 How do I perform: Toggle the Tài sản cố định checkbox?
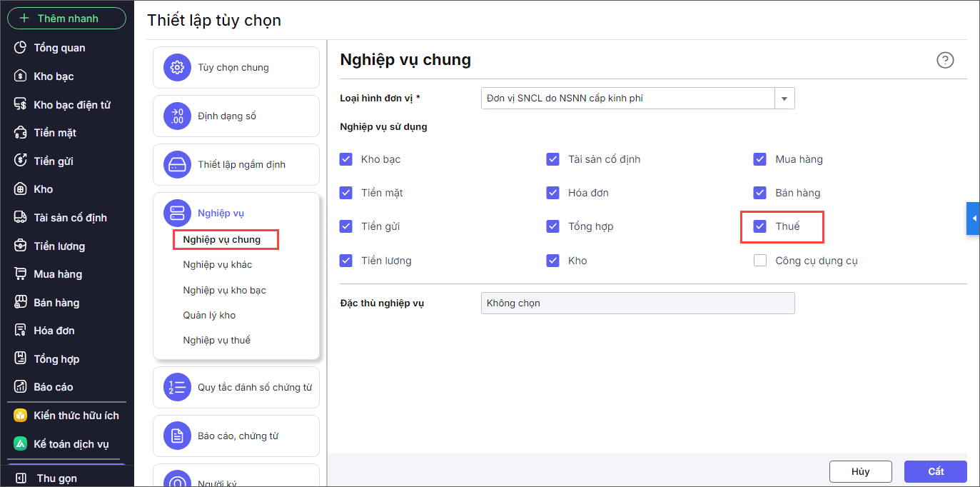552,159
